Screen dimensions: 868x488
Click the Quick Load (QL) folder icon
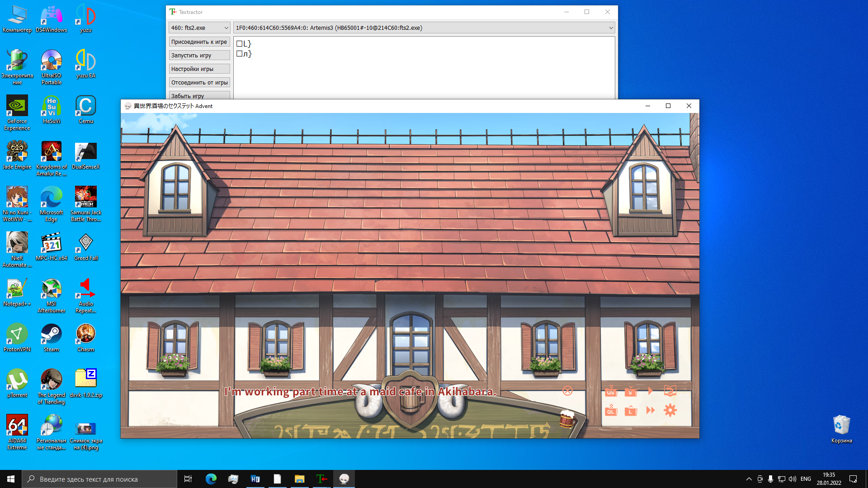tap(611, 411)
